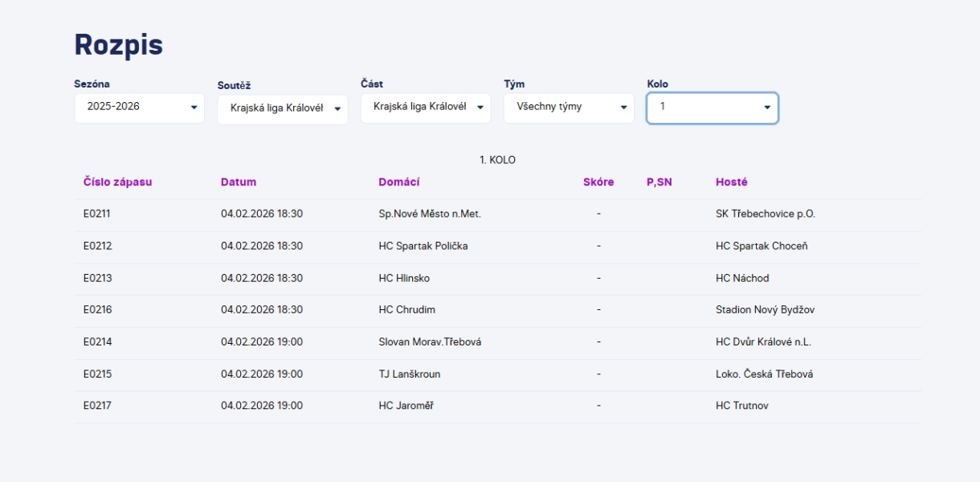Select match row E0217
Image resolution: width=980 pixels, height=482 pixels.
97,406
